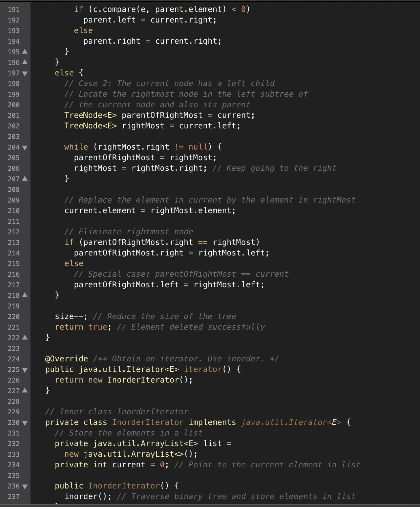Viewport: 420px width, 507px height.
Task: Click 'java.util.ArrayList<E>' type on line 232
Action: pyautogui.click(x=146, y=443)
